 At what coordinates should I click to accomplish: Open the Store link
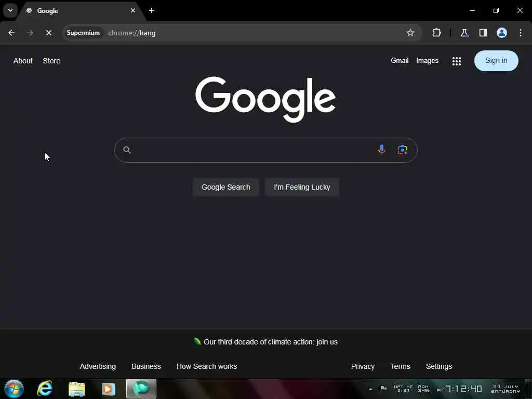[x=51, y=61]
